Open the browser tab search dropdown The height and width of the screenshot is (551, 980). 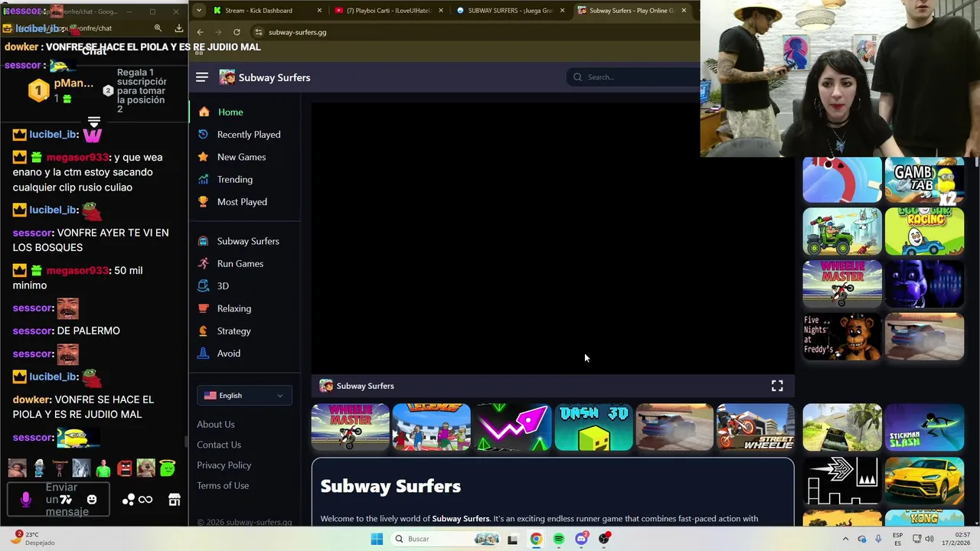pos(199,11)
